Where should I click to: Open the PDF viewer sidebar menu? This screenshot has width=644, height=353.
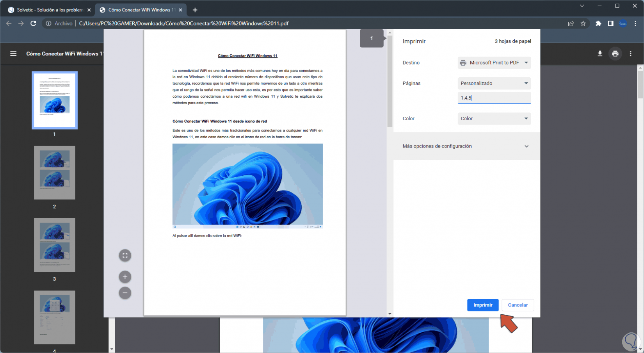pyautogui.click(x=13, y=53)
